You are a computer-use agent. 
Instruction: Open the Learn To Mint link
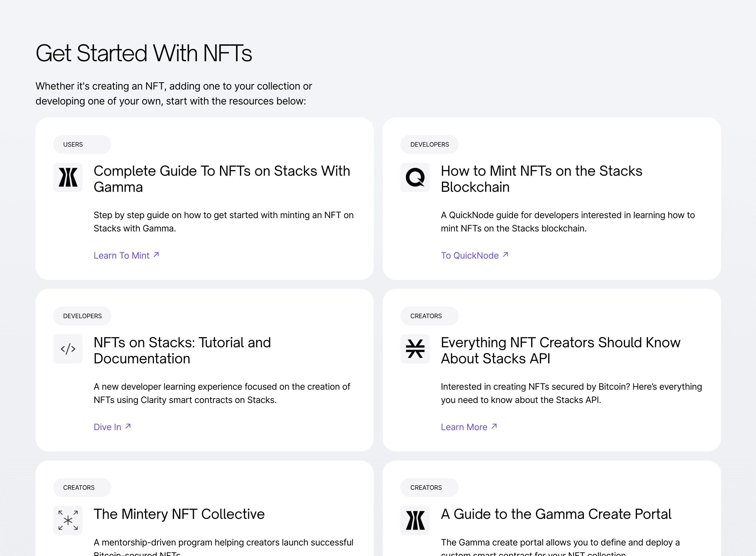tap(127, 256)
